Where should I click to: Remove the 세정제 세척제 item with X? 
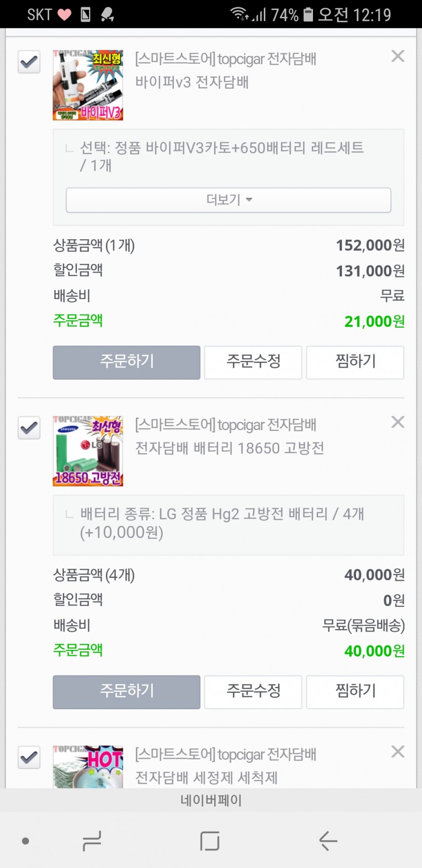[397, 752]
